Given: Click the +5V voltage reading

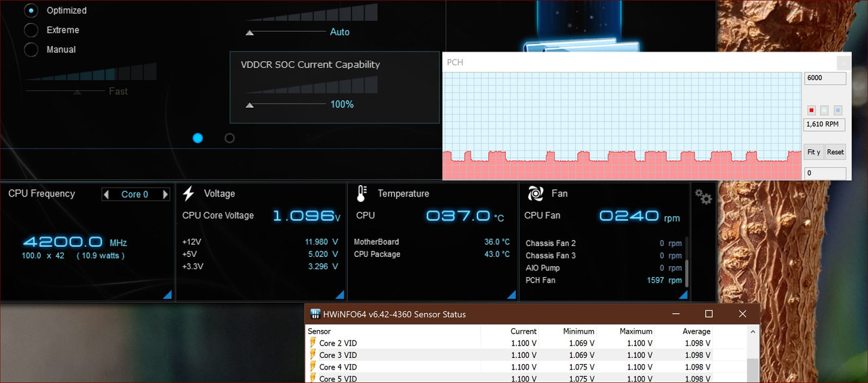Looking at the screenshot, I should click(321, 254).
